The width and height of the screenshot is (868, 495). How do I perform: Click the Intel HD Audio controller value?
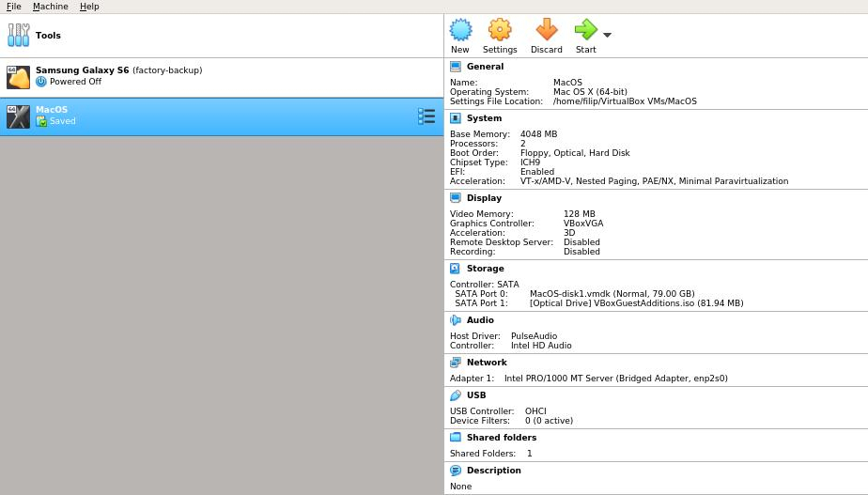pyautogui.click(x=541, y=346)
